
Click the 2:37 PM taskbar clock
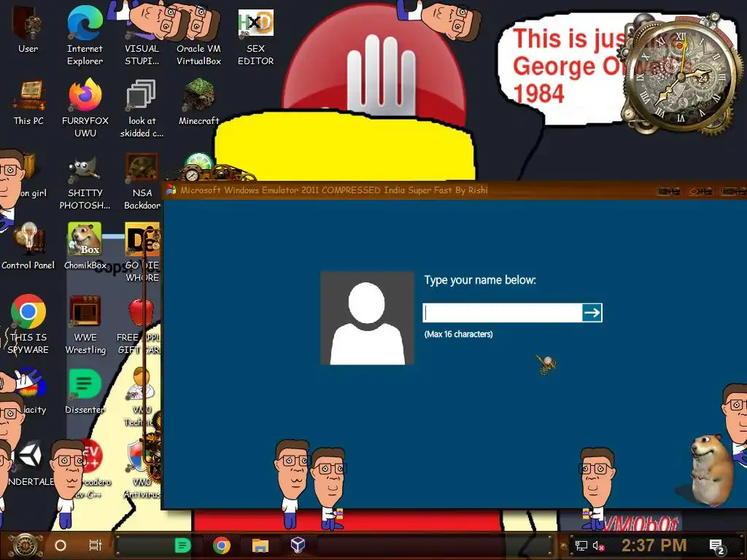pyautogui.click(x=654, y=545)
